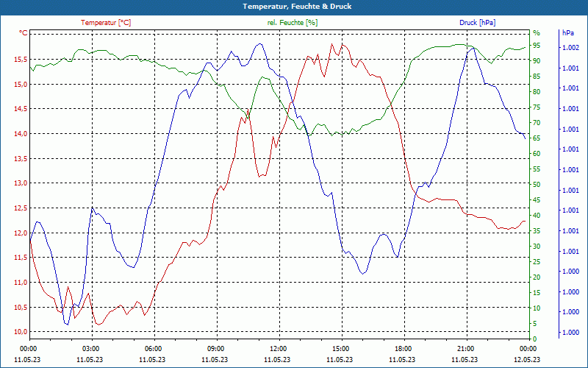Click the 13,0 temperature axis value

coord(21,183)
